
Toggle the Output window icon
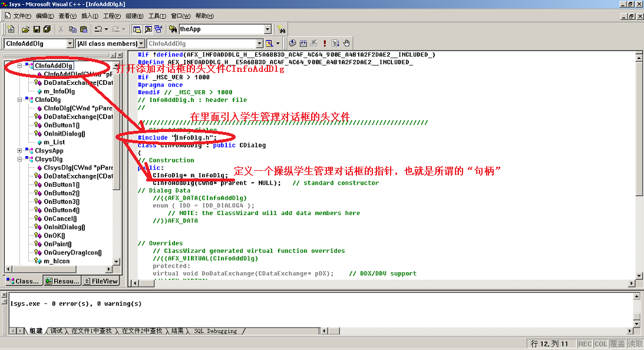pos(148,29)
